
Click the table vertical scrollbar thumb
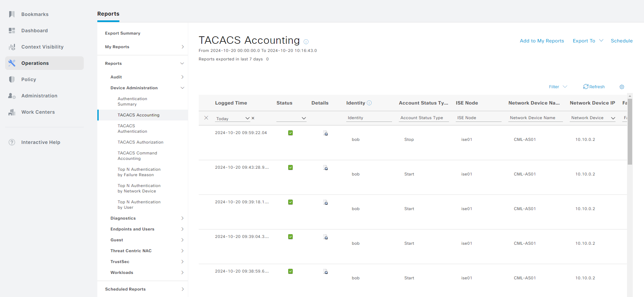(630, 132)
